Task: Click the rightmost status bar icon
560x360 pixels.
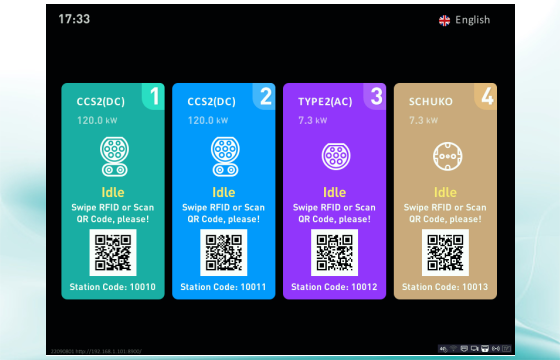Action: coord(506,348)
